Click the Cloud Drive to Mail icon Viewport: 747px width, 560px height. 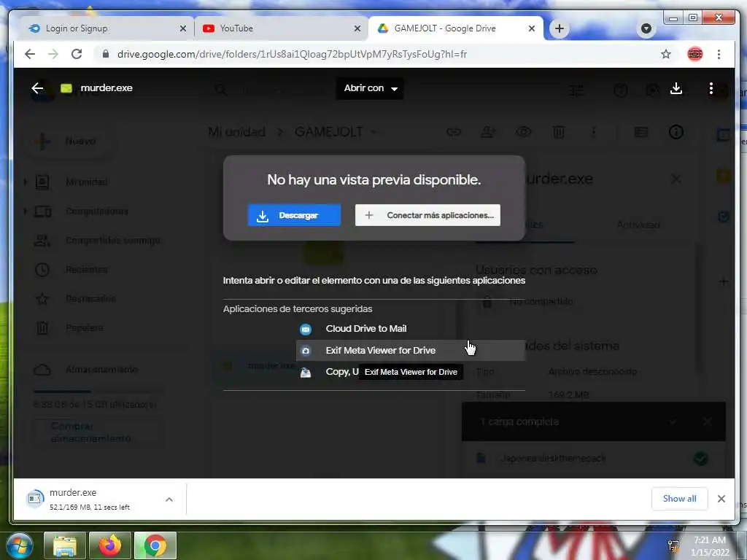306,329
